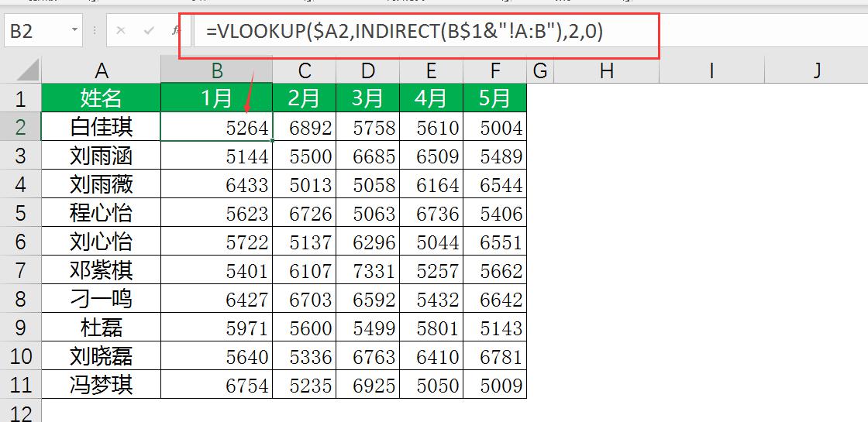Select column J header
Viewport: 868px width, 422px height.
pos(817,70)
